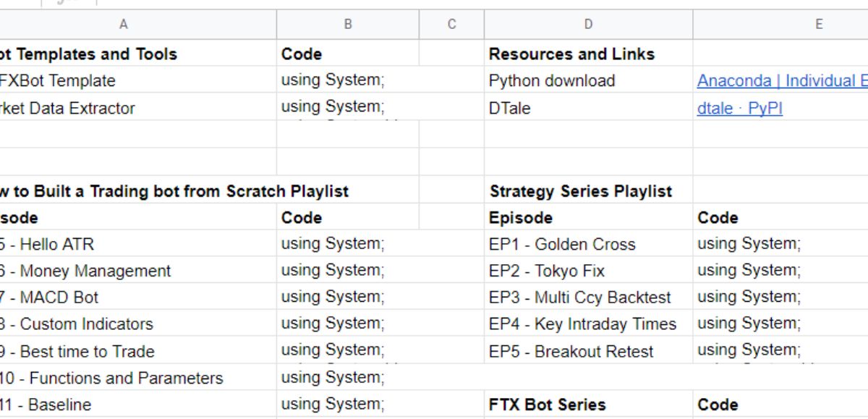Select the EP2 - Tokyo Fix cell
Image resolution: width=868 pixels, height=419 pixels.
tap(547, 271)
